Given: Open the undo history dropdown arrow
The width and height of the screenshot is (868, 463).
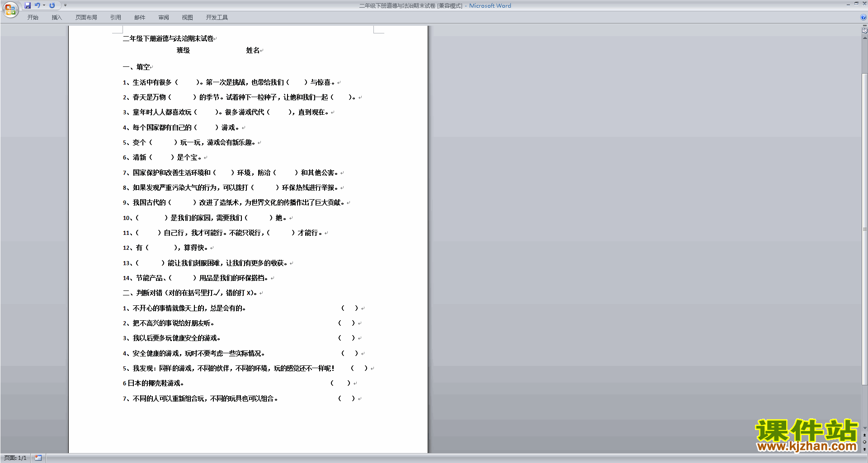Looking at the screenshot, I should click(x=44, y=5).
